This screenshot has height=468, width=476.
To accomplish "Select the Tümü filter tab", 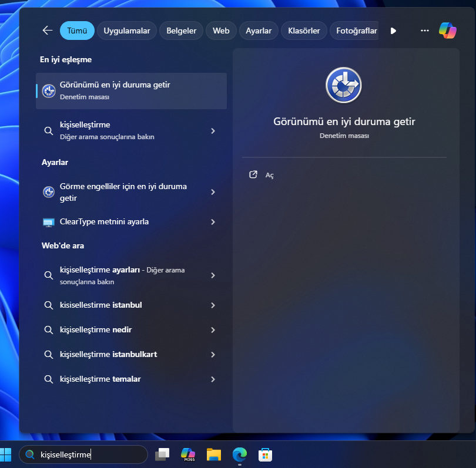I will click(77, 31).
